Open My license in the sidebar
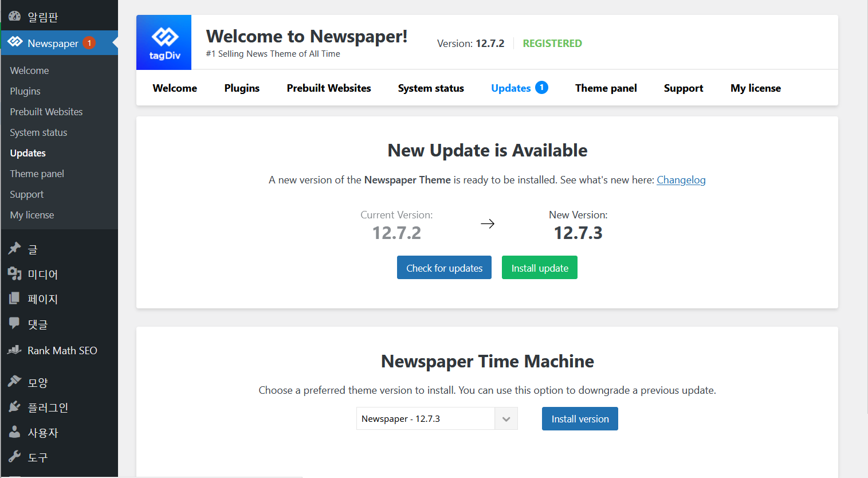The height and width of the screenshot is (478, 868). point(32,215)
